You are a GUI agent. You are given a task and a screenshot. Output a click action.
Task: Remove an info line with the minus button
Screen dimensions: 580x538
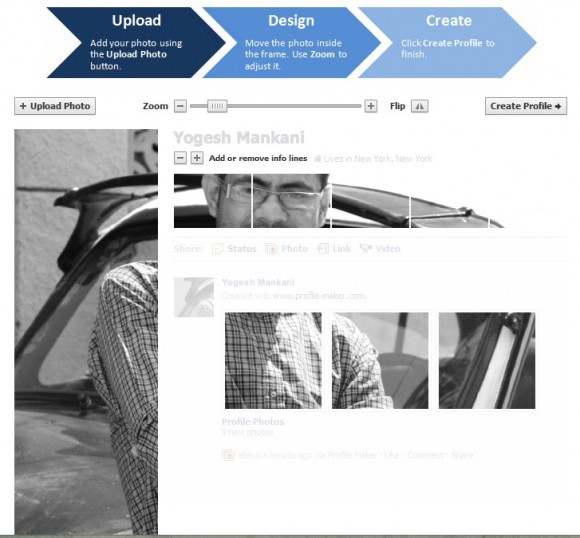[180, 158]
